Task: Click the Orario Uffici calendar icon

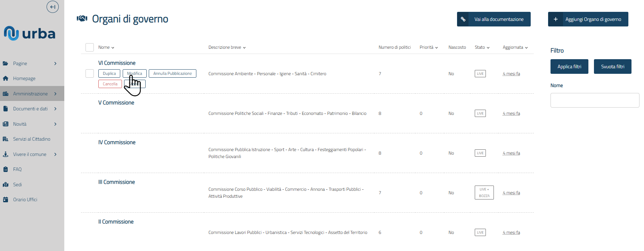Action: [x=6, y=199]
